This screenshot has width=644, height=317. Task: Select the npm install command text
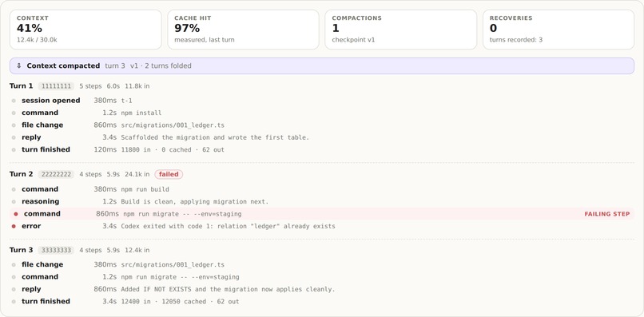[x=141, y=113]
